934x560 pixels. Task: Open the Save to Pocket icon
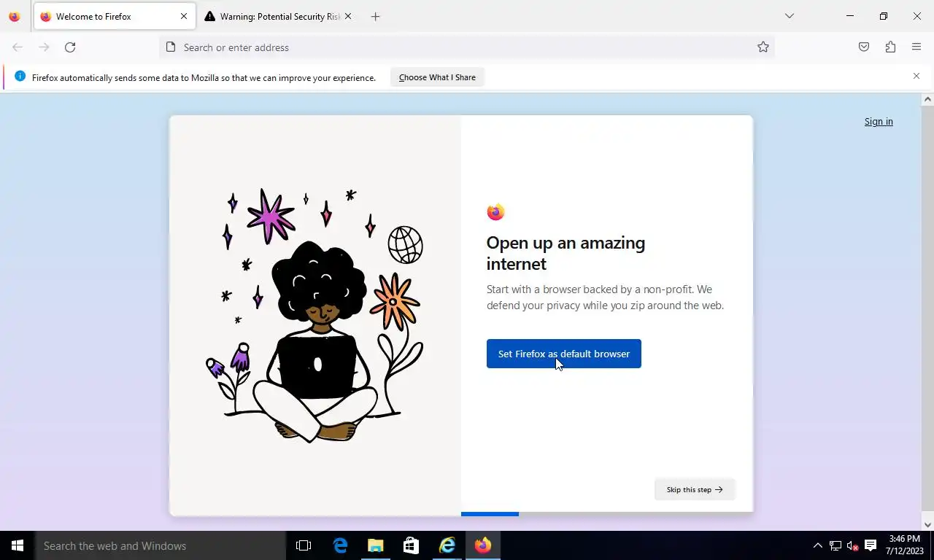pyautogui.click(x=864, y=47)
